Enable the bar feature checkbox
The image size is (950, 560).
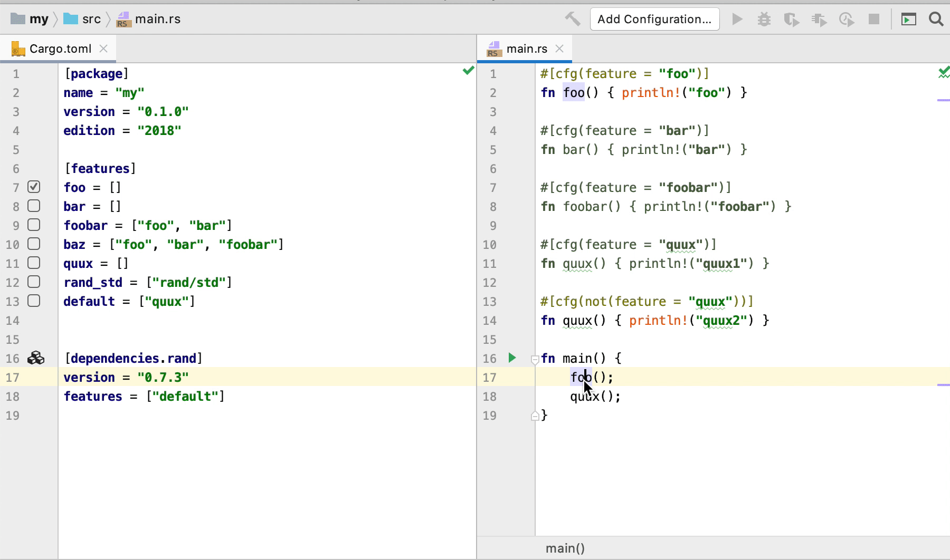click(x=34, y=206)
